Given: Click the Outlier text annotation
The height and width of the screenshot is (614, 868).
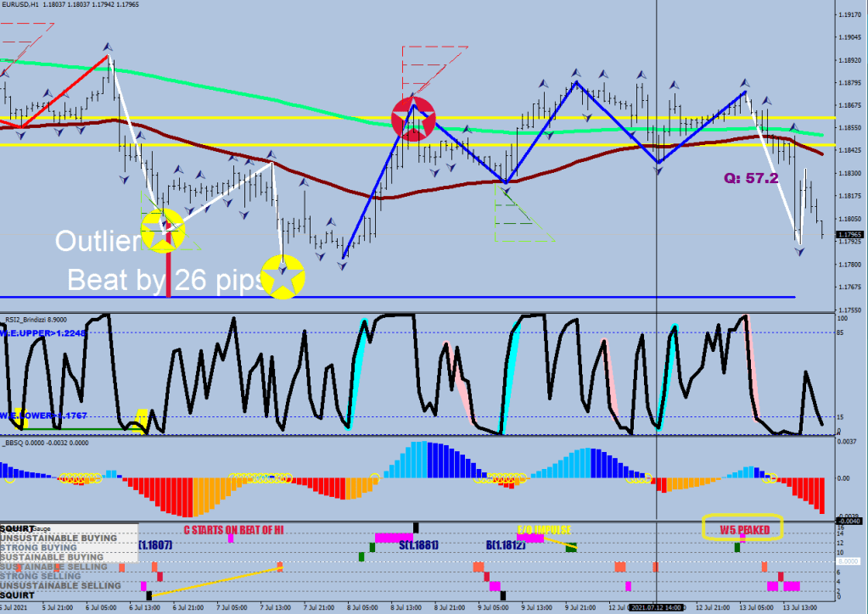Looking at the screenshot, I should click(x=97, y=243).
